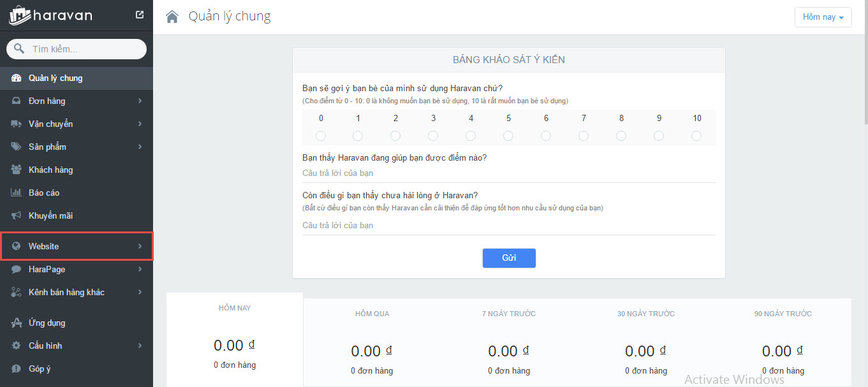The height and width of the screenshot is (387, 868).
Task: Click the page vertical scrollbar
Action: click(865, 77)
